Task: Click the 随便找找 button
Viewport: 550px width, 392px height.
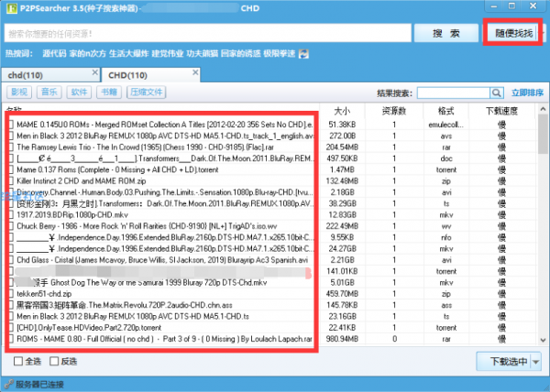Action: [514, 33]
